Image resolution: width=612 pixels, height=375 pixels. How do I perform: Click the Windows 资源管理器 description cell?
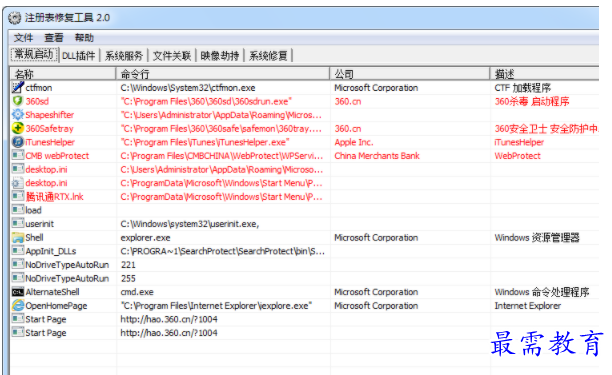(537, 237)
